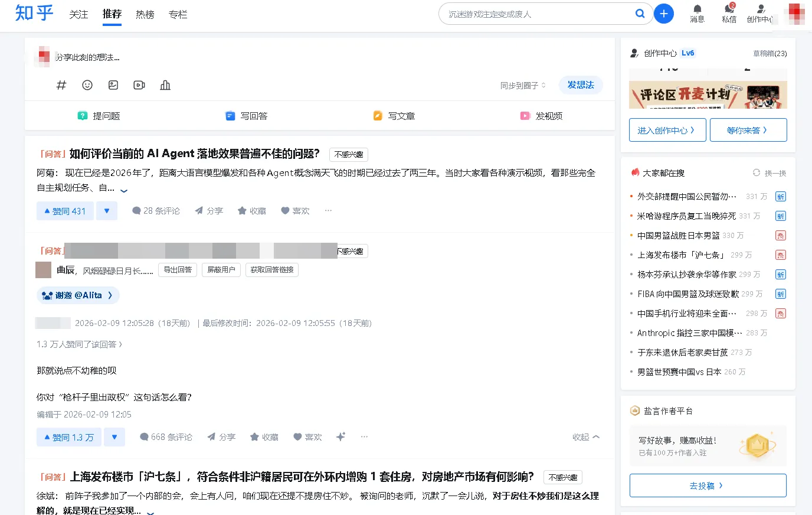Click the 发想法 publish button
Image resolution: width=812 pixels, height=515 pixels.
tap(580, 85)
